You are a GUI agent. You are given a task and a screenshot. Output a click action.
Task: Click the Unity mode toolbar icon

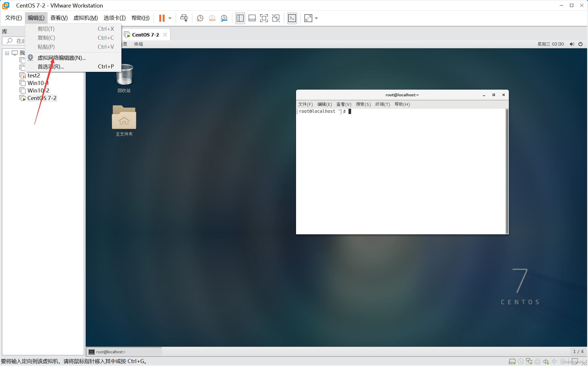click(x=276, y=18)
